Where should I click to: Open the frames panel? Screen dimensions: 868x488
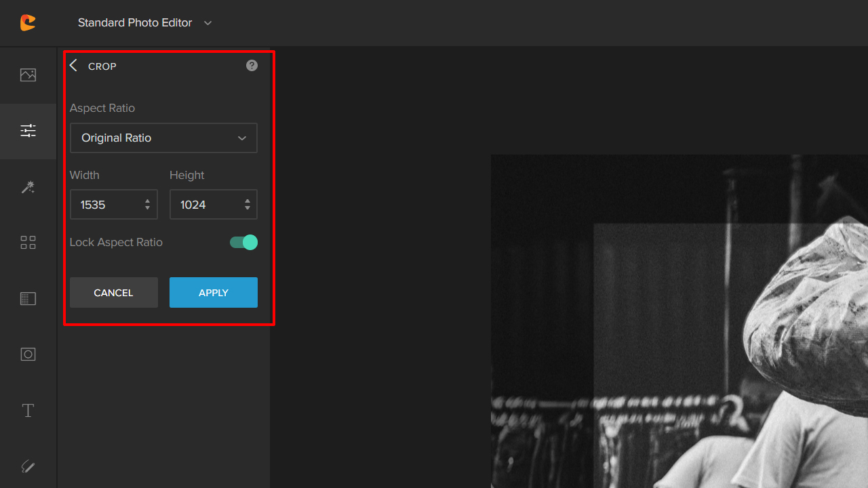click(28, 298)
